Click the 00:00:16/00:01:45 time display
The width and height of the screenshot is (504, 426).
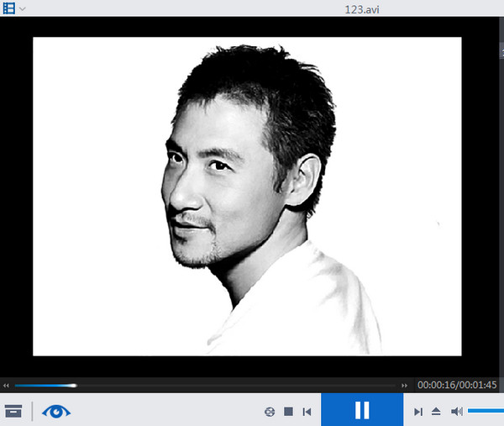coord(457,385)
